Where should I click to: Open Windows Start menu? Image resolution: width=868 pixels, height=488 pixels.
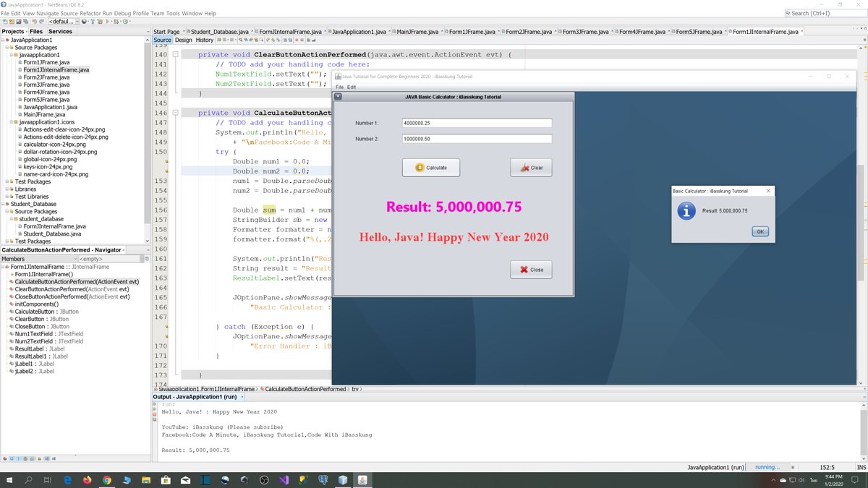click(10, 479)
